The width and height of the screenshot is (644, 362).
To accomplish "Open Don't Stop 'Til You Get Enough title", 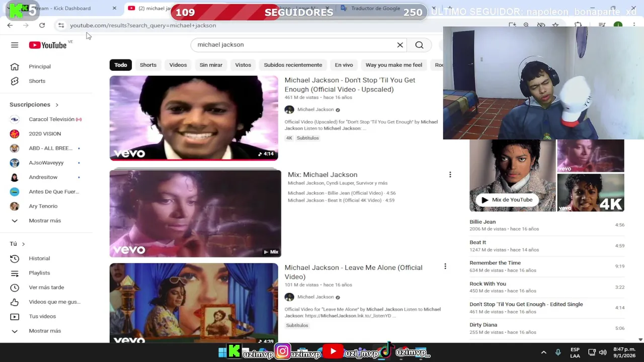I will coord(350,84).
